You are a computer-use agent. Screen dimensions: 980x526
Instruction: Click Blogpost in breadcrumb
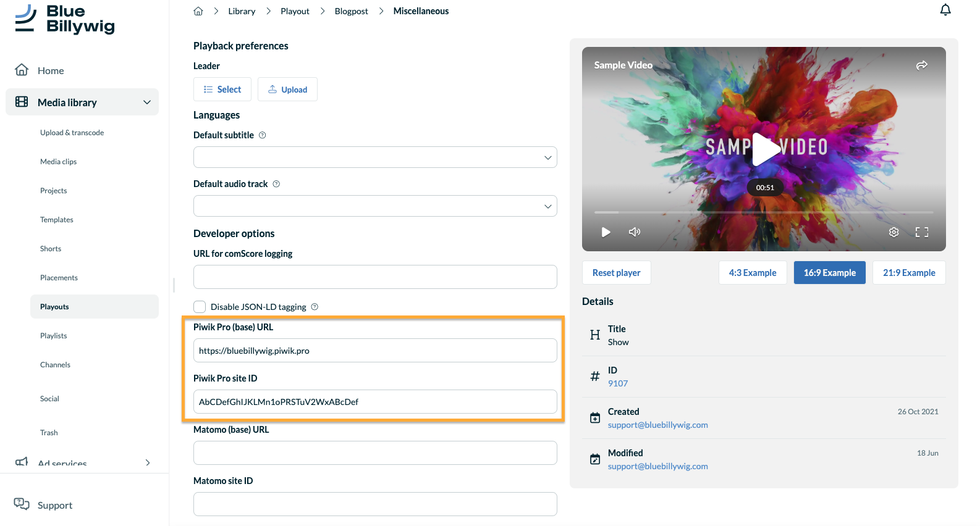pos(352,11)
